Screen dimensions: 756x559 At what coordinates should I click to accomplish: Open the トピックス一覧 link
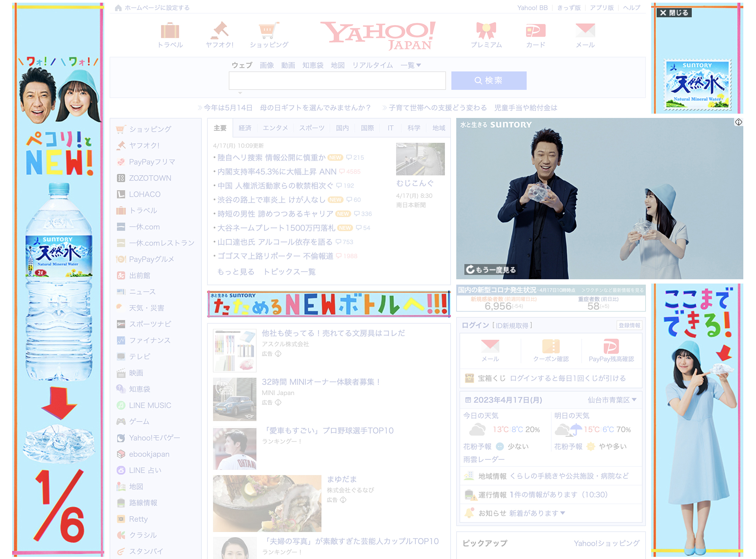click(x=290, y=272)
